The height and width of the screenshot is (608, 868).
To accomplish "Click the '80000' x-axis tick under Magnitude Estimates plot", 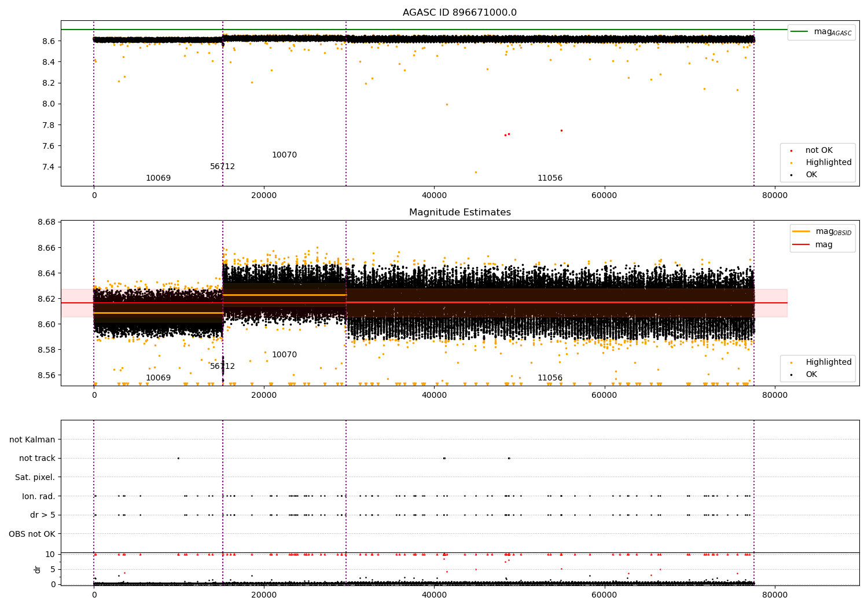I will [x=774, y=395].
